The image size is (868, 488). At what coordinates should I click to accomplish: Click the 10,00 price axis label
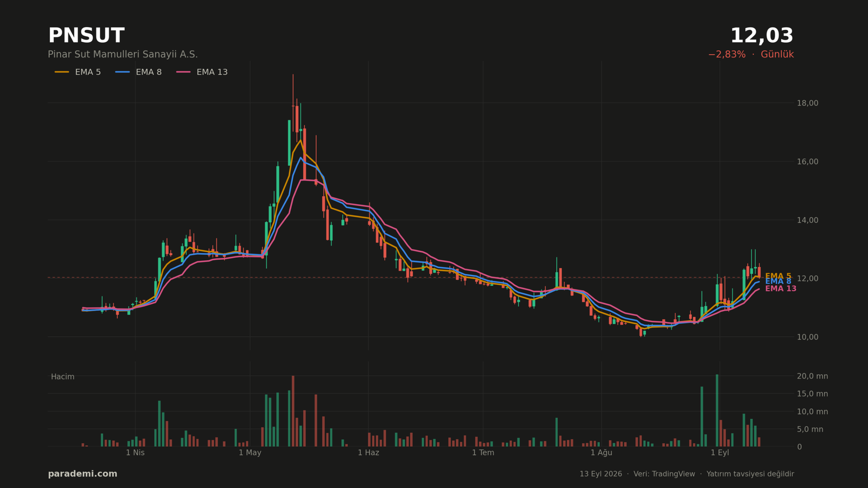coord(807,337)
